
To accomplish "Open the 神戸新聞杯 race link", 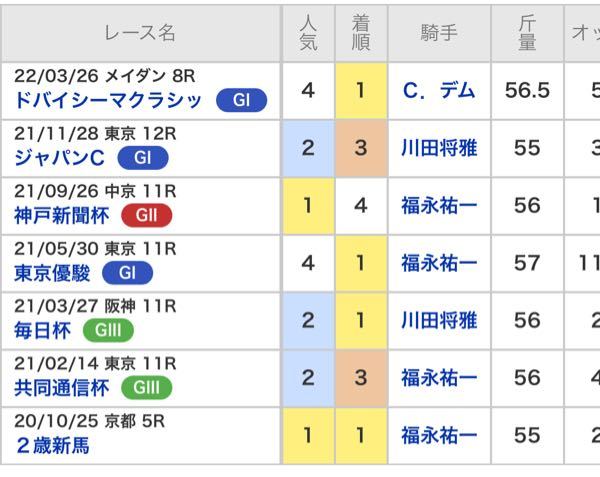I will [62, 215].
